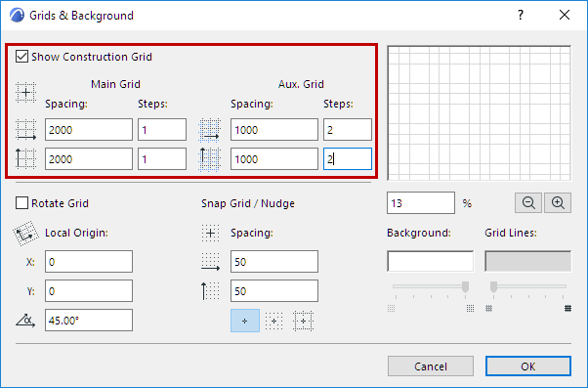
Task: Click the grid preview thumbnail
Action: (x=480, y=113)
